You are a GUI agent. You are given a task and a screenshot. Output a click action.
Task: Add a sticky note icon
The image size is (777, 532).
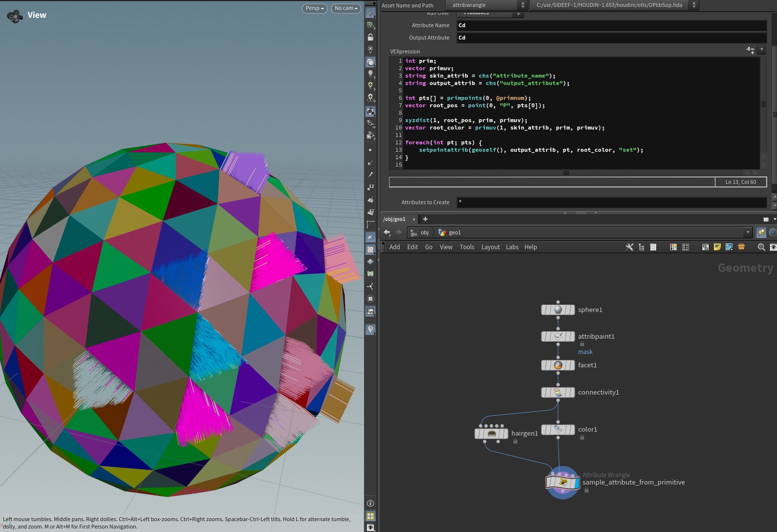point(717,247)
